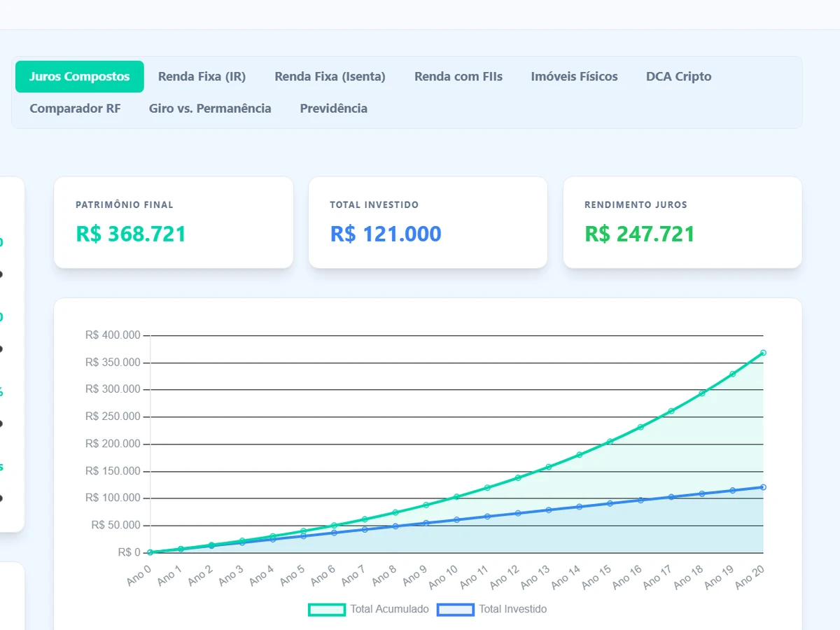This screenshot has height=630, width=840.
Task: Click the Ano 20 Total Investido data point
Action: (x=763, y=487)
